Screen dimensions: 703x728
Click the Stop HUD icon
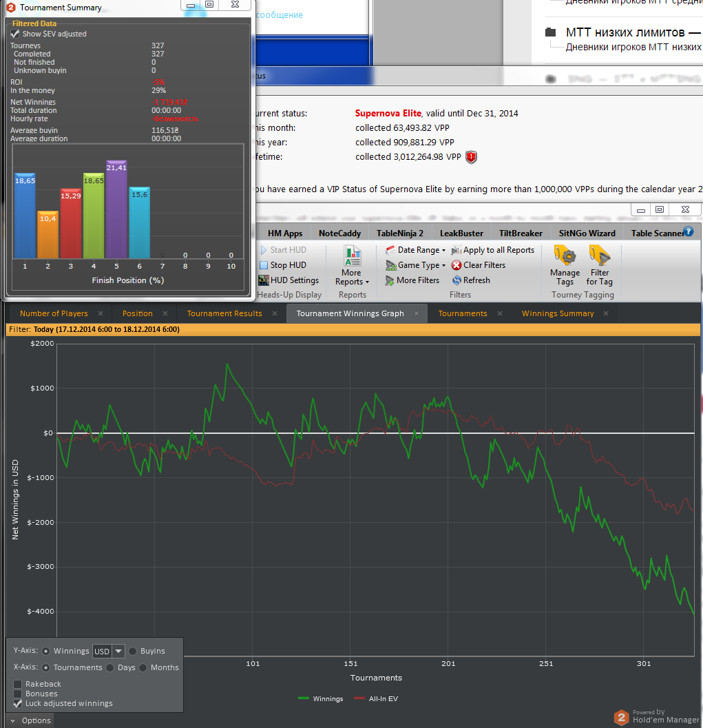point(264,265)
